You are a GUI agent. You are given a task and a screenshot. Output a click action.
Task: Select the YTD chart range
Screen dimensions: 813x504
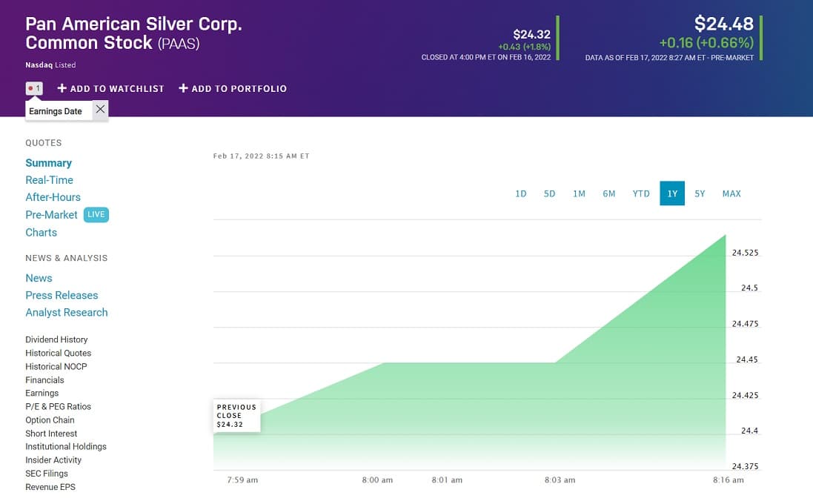click(x=641, y=193)
